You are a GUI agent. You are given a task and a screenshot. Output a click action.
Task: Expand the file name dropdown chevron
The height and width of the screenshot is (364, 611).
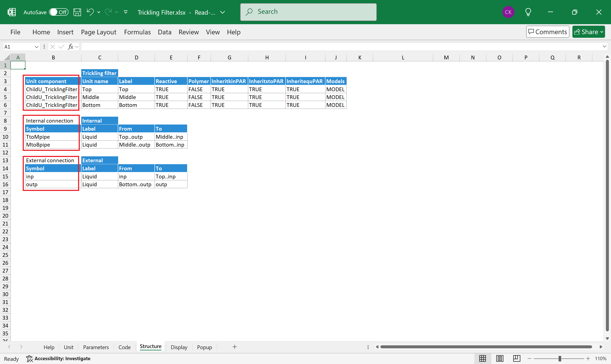[223, 12]
